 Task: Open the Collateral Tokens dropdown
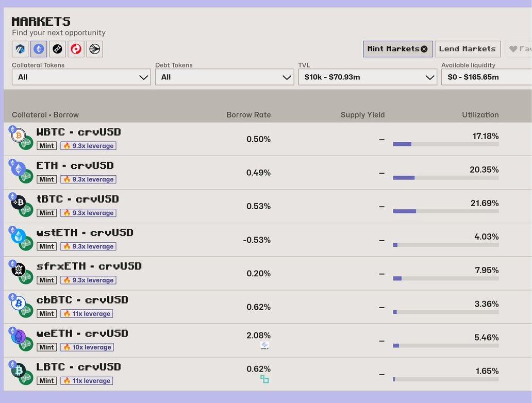(81, 77)
